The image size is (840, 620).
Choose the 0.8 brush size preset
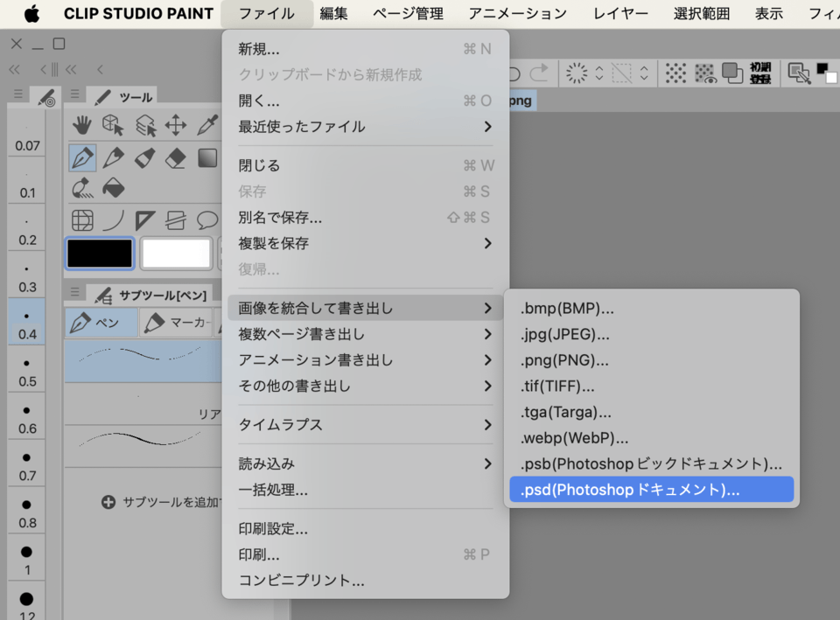27,512
